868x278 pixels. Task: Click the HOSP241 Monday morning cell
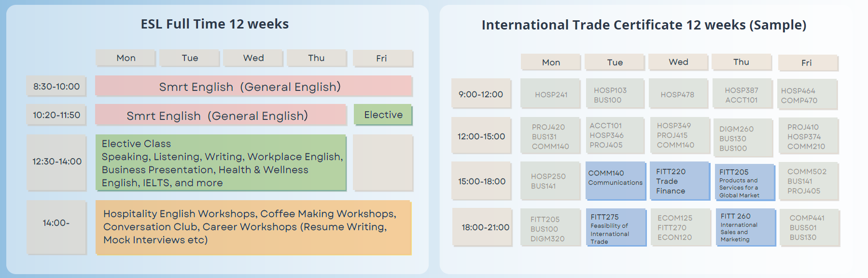tap(550, 94)
